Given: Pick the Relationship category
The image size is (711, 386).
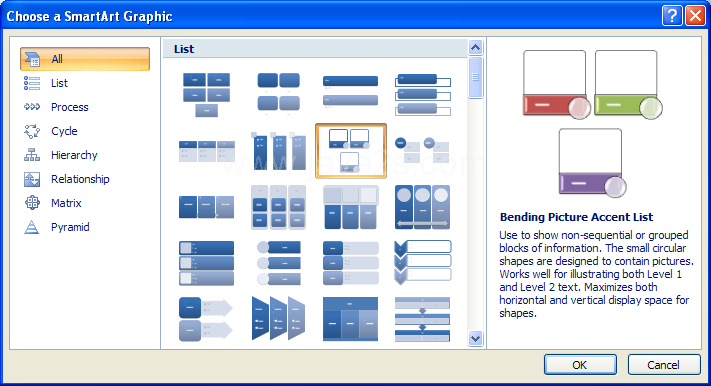Looking at the screenshot, I should pos(85,179).
